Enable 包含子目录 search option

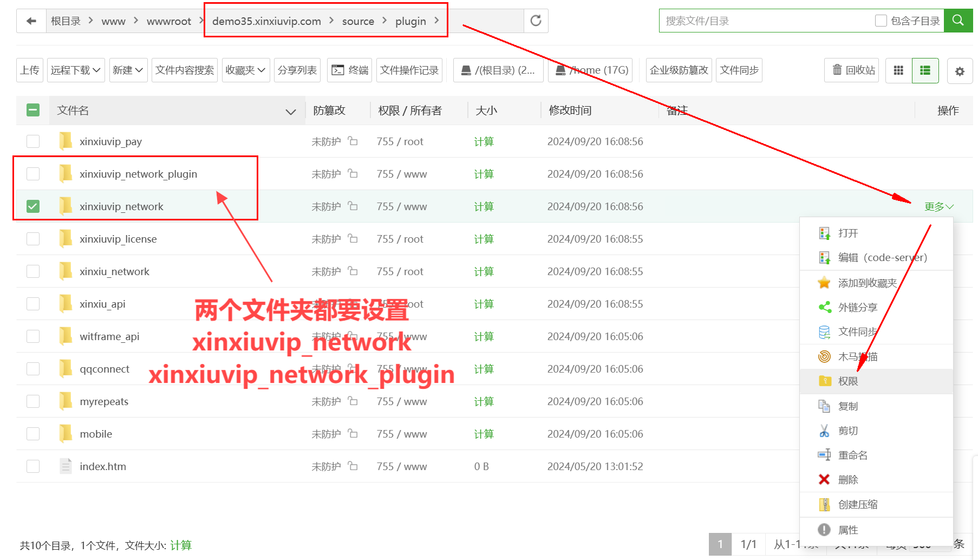coord(881,21)
